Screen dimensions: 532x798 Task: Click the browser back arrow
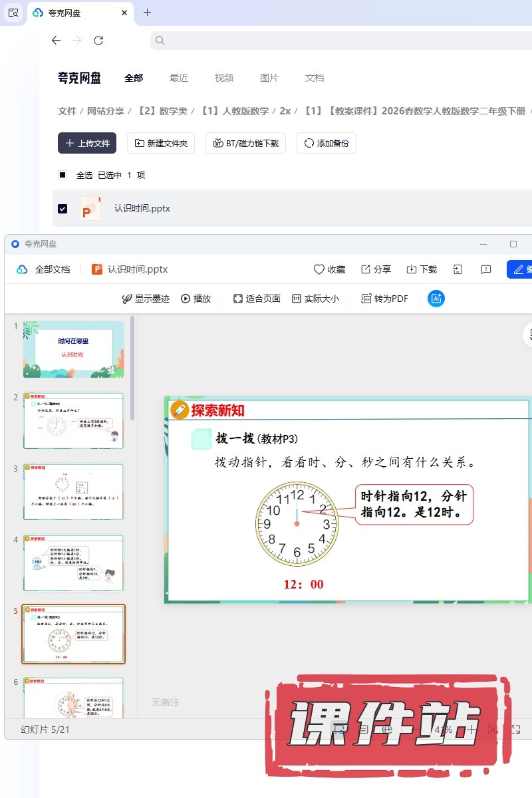tap(56, 41)
